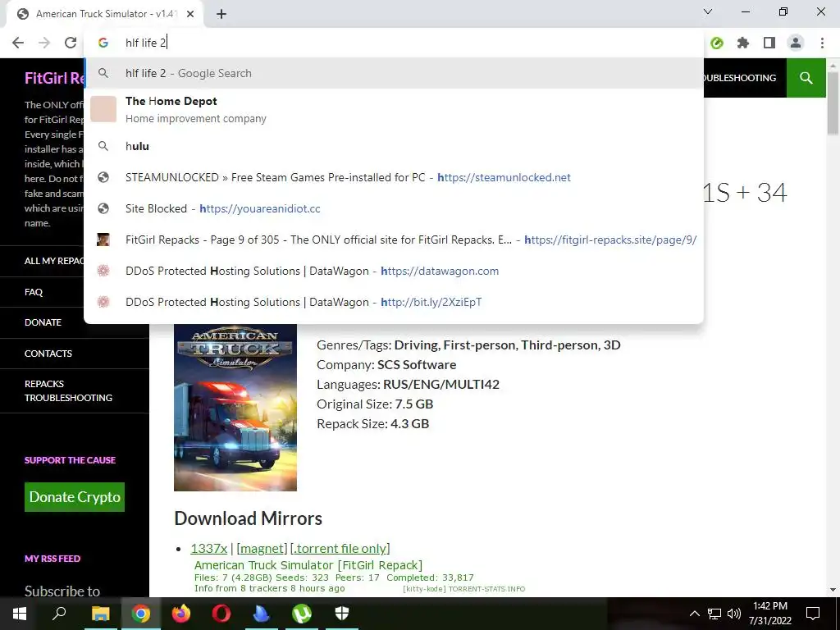Click the 'Repack Size: 4.3 GB' text
Screen dimensions: 840x630
373,424
